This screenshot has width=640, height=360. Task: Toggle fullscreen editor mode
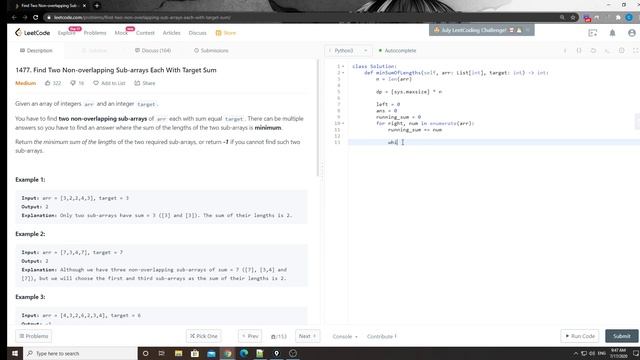click(636, 51)
